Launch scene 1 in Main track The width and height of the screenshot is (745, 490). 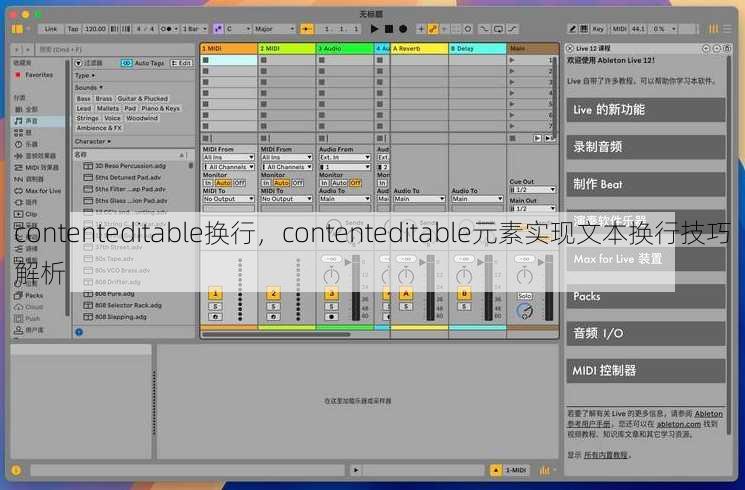coord(512,60)
